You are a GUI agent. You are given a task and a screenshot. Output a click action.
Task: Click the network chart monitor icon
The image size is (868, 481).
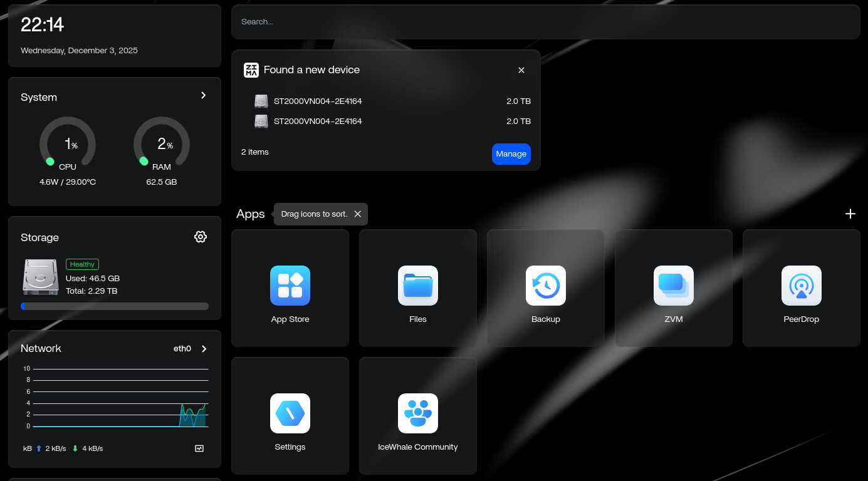[199, 448]
